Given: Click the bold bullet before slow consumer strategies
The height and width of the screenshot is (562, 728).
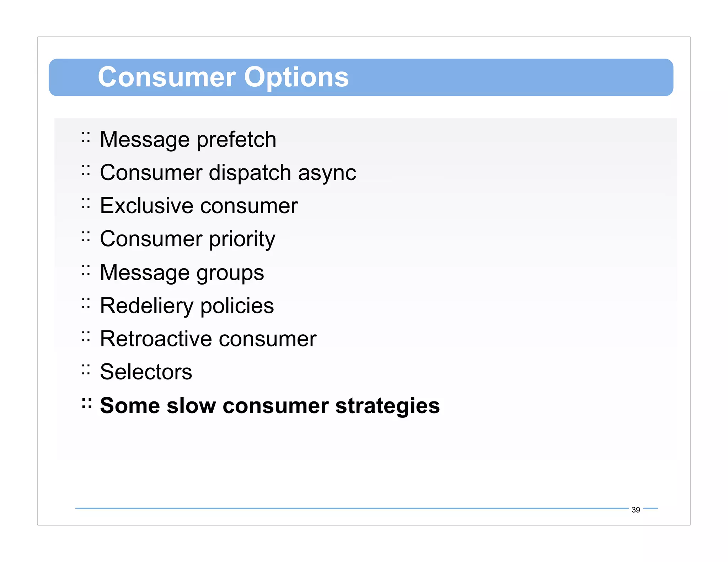Looking at the screenshot, I should pos(86,403).
